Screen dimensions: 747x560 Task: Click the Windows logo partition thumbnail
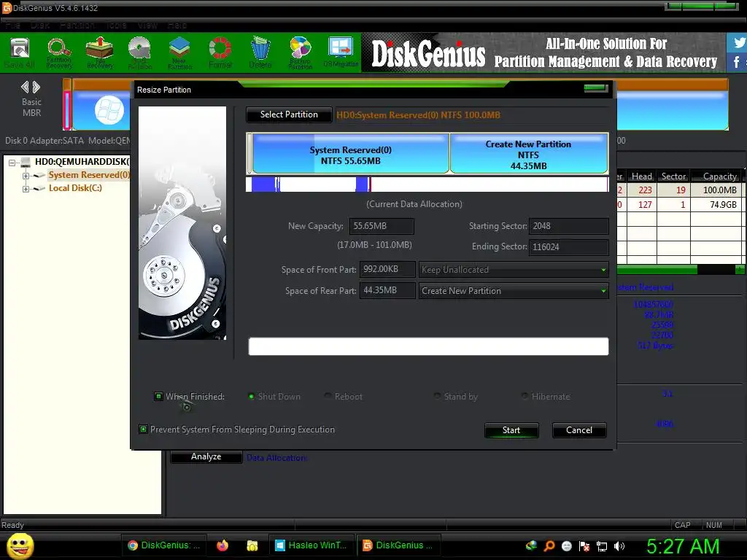point(109,110)
